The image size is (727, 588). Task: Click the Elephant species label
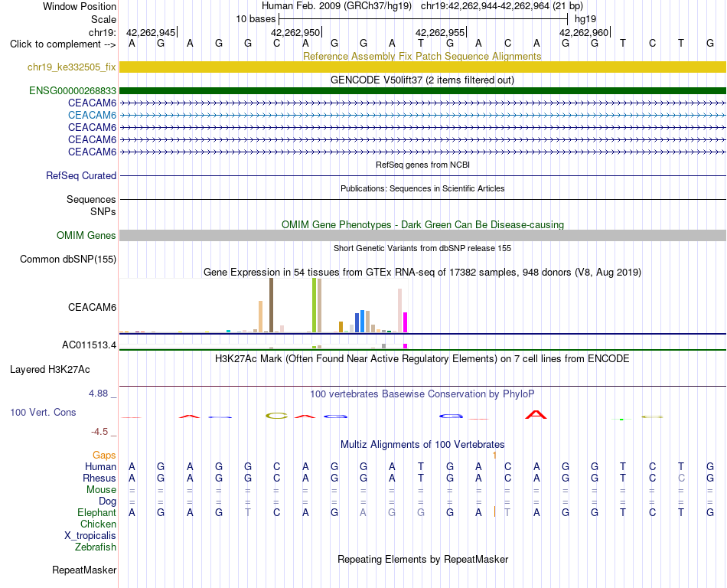click(x=96, y=512)
